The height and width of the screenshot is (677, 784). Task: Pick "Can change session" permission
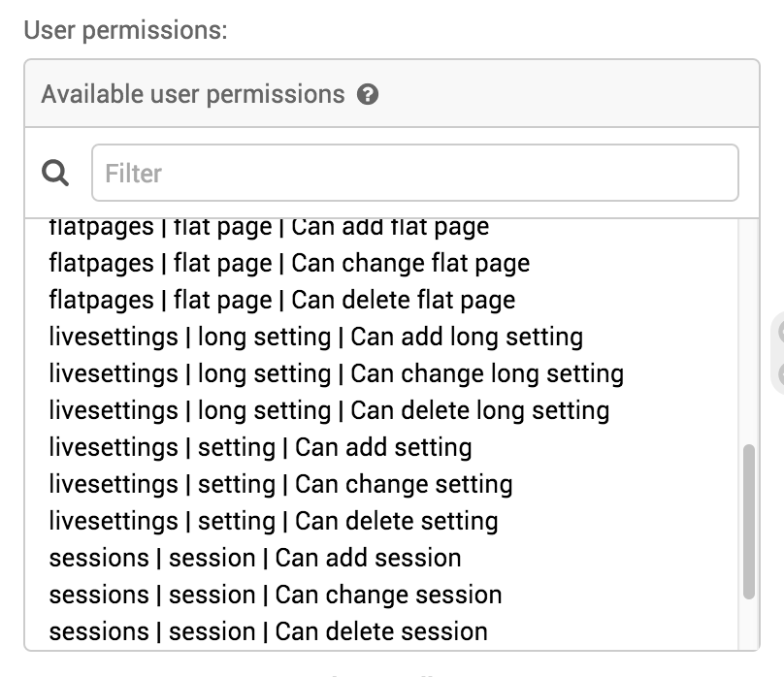[275, 596]
